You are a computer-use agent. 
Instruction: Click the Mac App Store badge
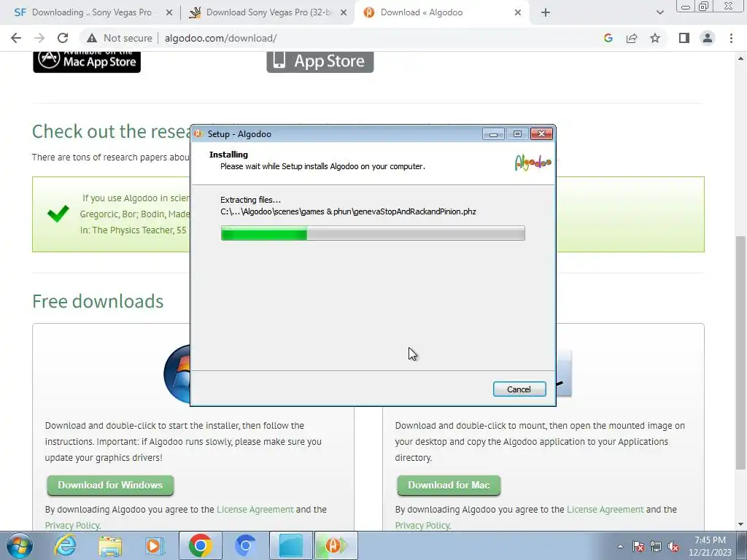click(x=87, y=61)
